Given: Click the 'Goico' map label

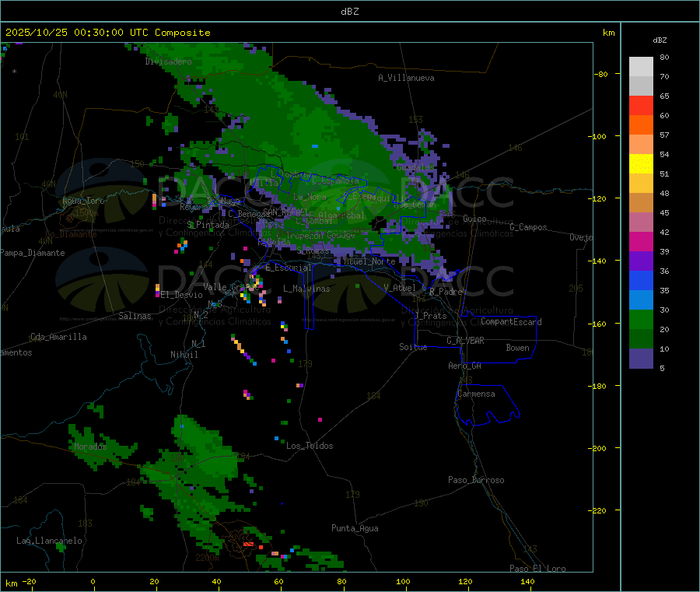Looking at the screenshot, I should click(474, 219).
